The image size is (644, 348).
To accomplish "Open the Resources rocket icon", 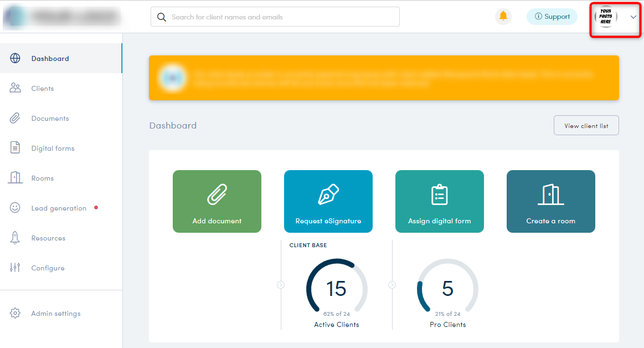I will point(15,238).
